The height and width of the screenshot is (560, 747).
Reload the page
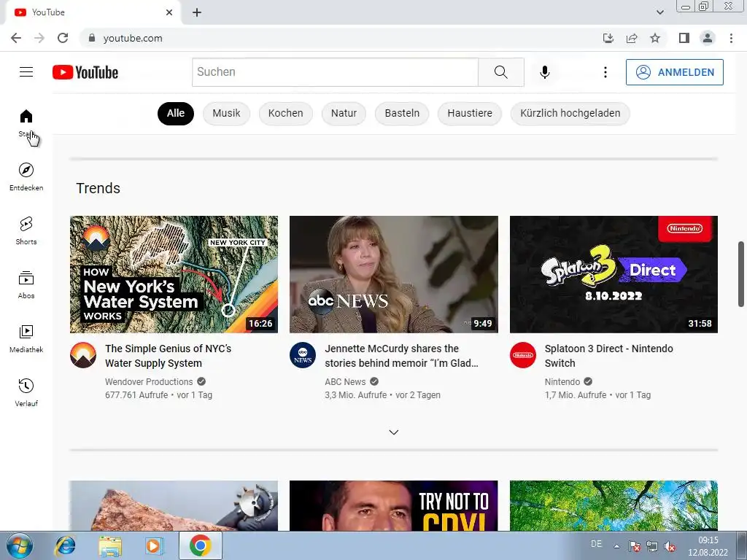pyautogui.click(x=63, y=38)
